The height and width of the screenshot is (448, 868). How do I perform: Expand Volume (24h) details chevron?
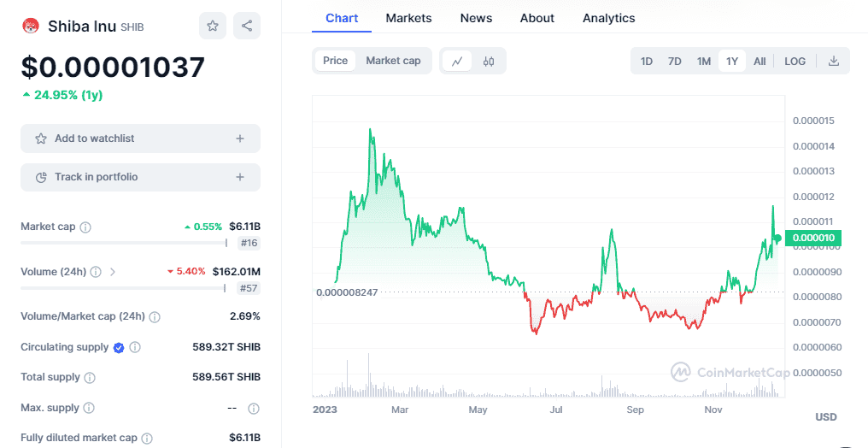(x=113, y=272)
